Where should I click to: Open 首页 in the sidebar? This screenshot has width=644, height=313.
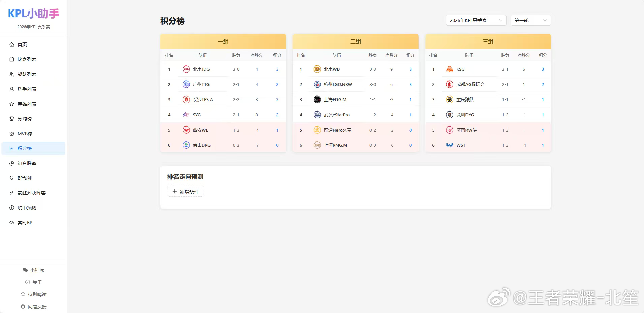tap(33, 45)
